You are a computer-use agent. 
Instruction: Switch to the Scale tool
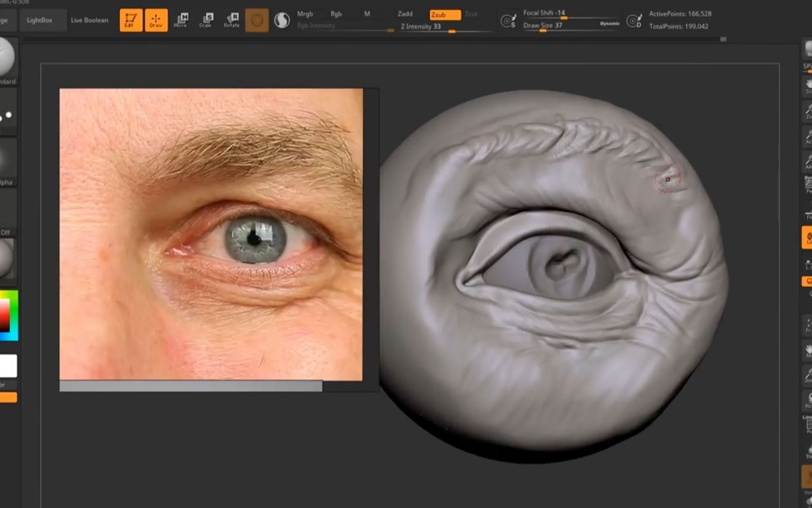[206, 20]
